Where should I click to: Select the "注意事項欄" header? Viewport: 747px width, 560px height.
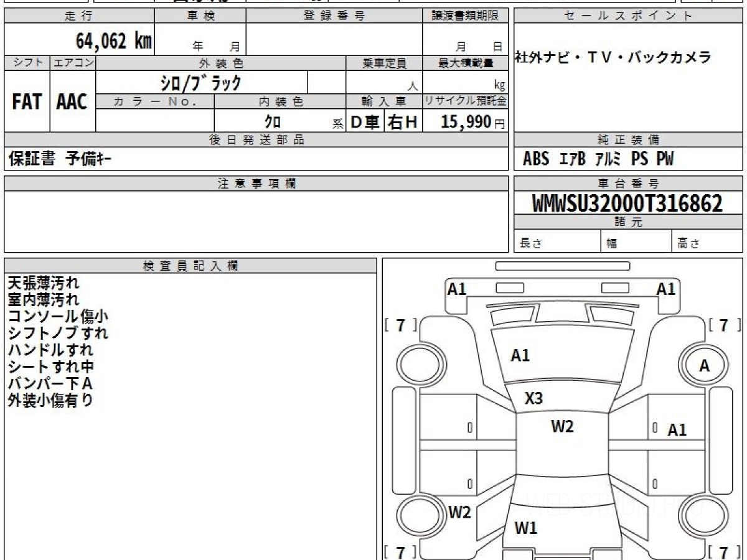coord(256,184)
